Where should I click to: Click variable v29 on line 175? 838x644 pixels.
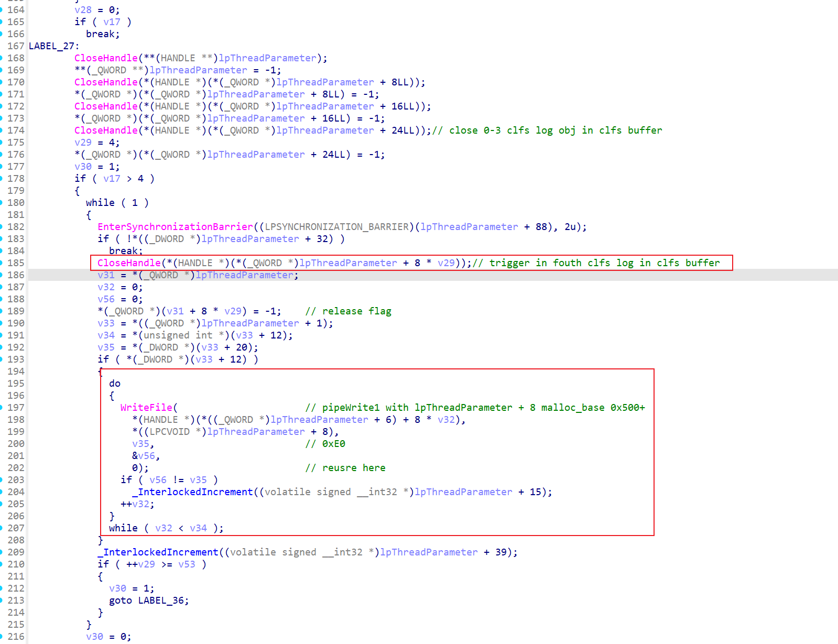point(83,143)
